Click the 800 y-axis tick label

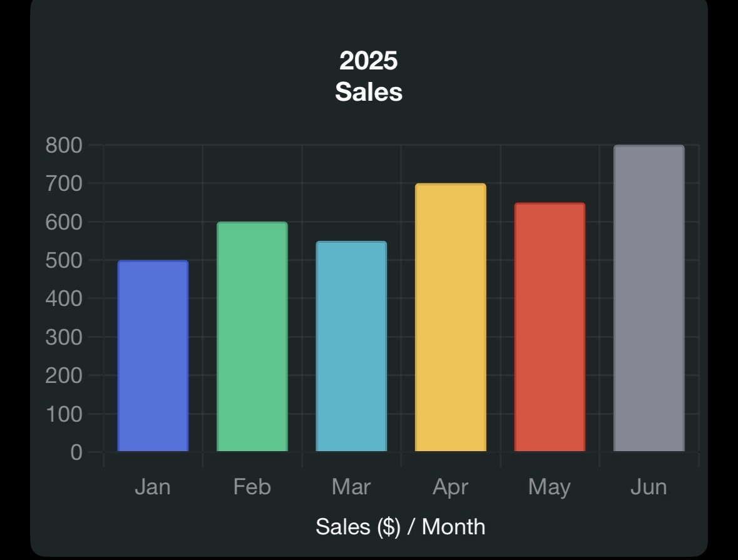pos(64,145)
